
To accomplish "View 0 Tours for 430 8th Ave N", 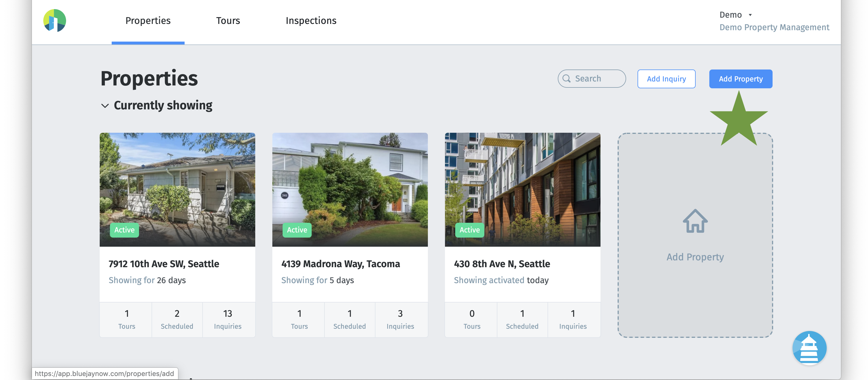I will [x=472, y=320].
